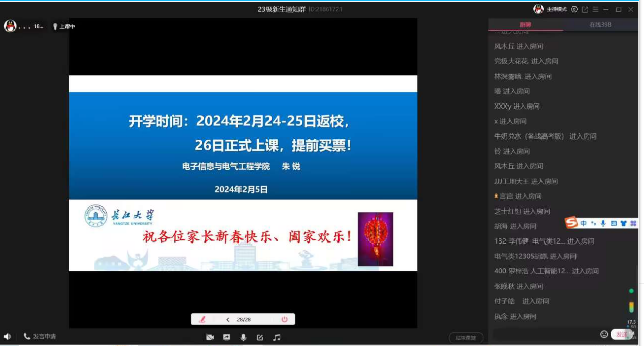
Task: Click the pop-out window icon
Action: click(x=585, y=9)
